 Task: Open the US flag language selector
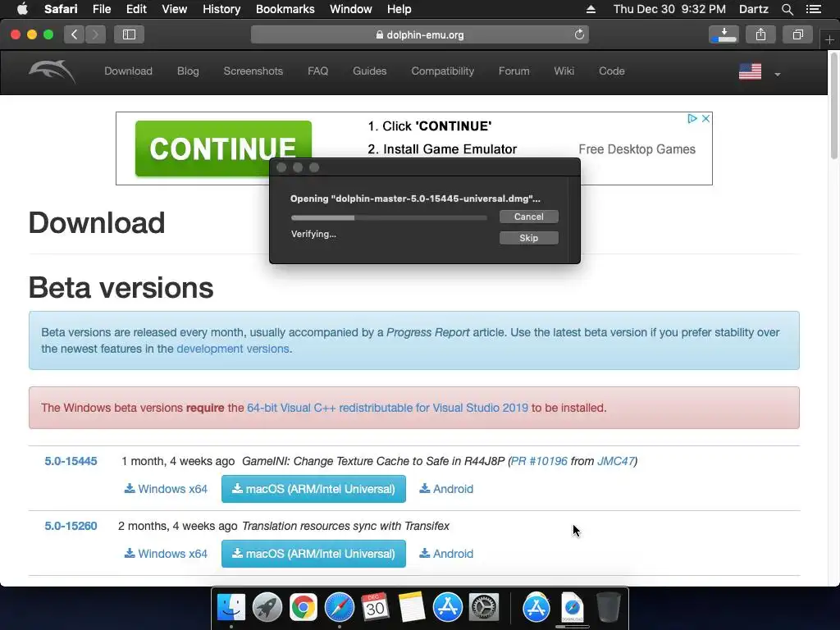(x=750, y=71)
